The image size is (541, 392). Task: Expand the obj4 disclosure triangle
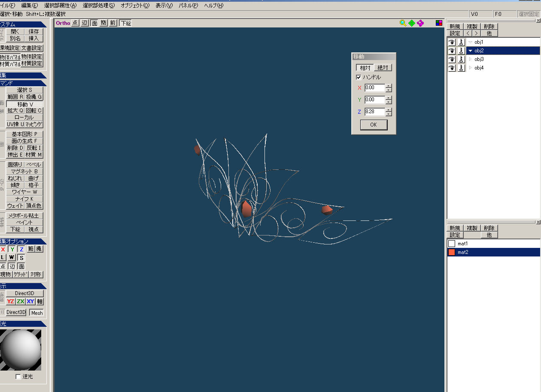click(x=470, y=68)
